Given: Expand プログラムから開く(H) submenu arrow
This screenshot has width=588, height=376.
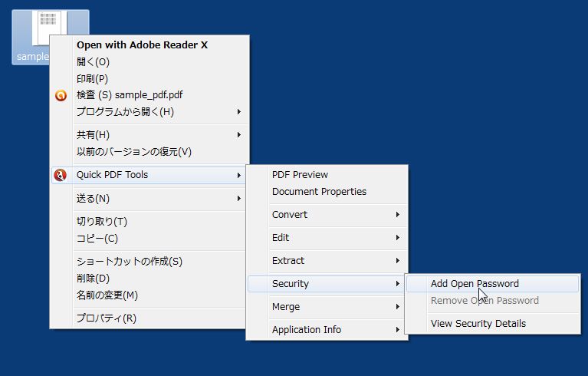Looking at the screenshot, I should click(239, 112).
